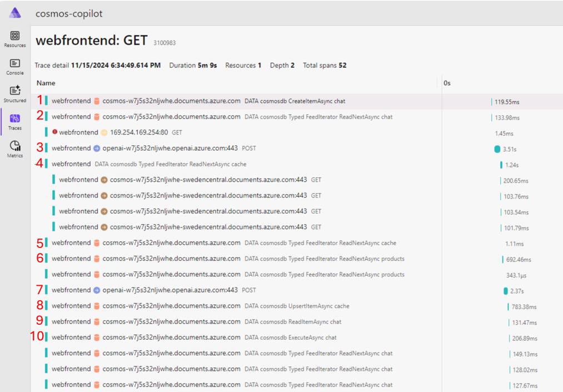This screenshot has height=392, width=563.
Task: Select the 'DATA cosmosdb CreateItemAsync chat' span name
Action: pos(295,101)
